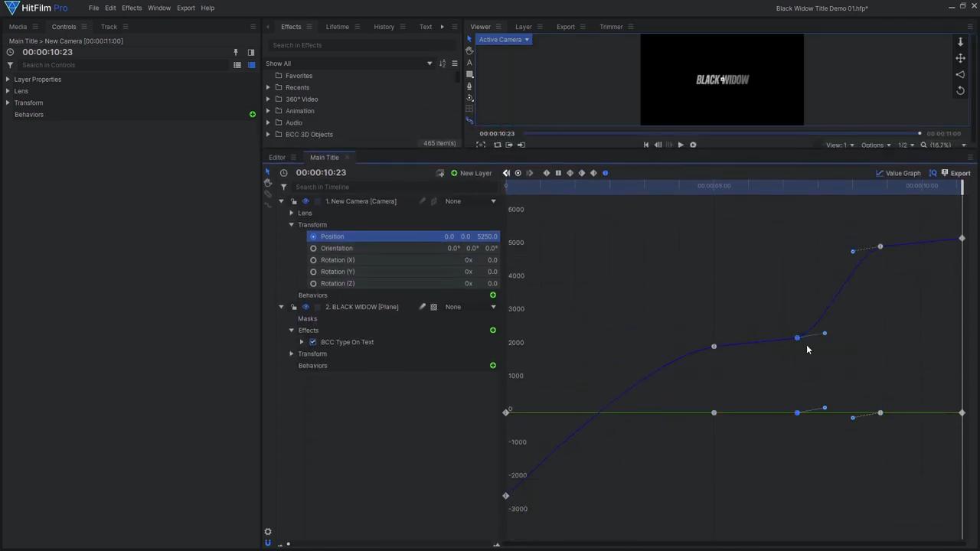980x551 pixels.
Task: Click the camera dolly icon in Viewer
Action: tap(960, 41)
